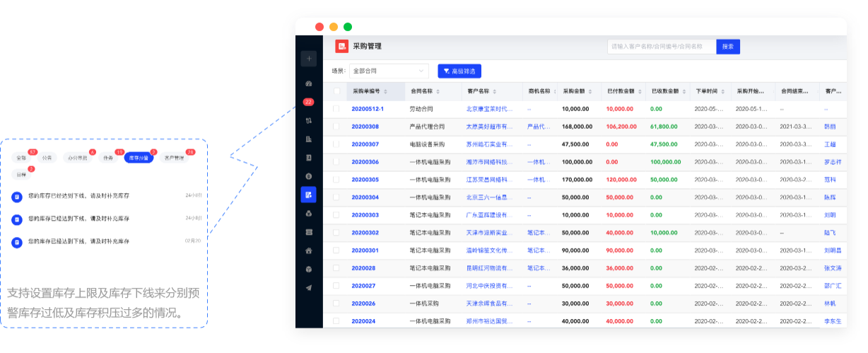The height and width of the screenshot is (353, 868).
Task: Tick checkbox for row 20200305
Action: 336,180
